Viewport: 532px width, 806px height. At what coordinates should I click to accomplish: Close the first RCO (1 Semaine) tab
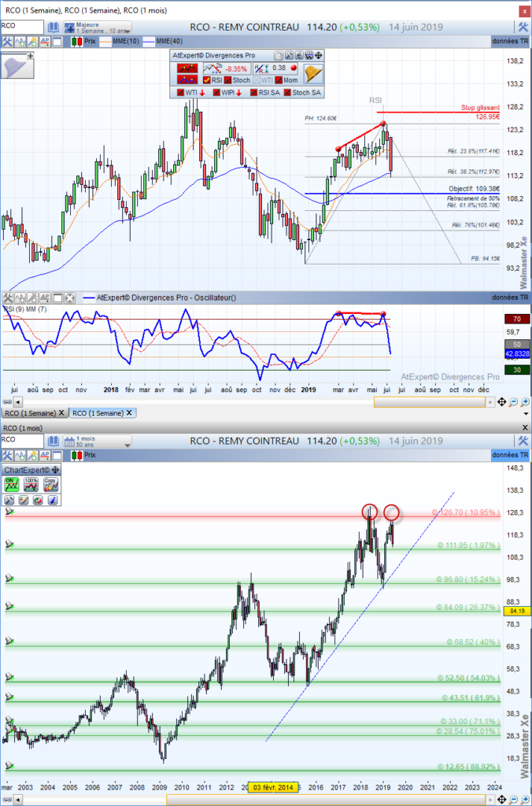coord(61,412)
